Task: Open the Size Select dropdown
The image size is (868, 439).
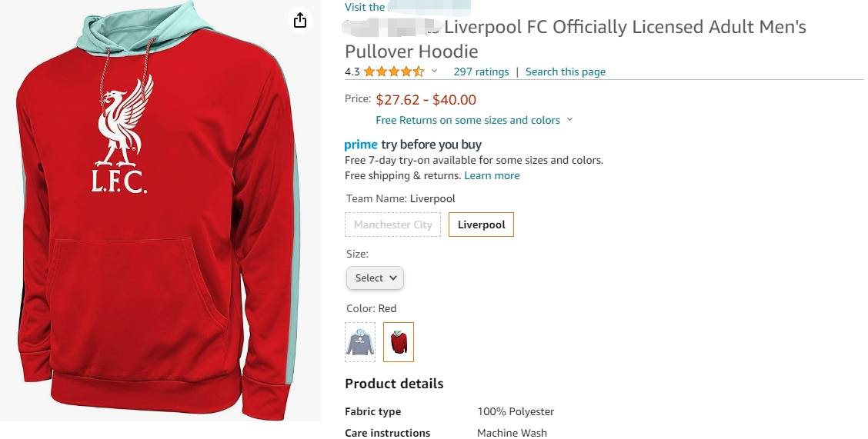Action: click(375, 278)
